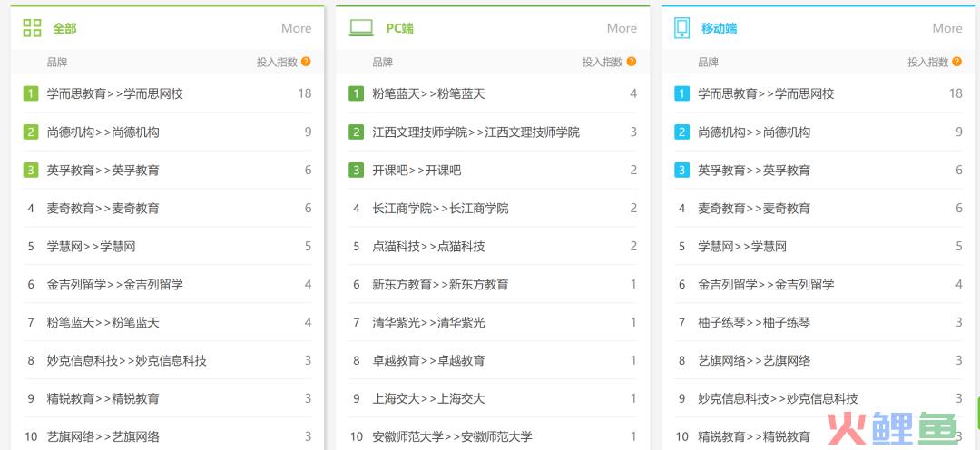Click rank 3 badge in the 移动端 panel
Viewport: 980px width, 450px height.
pos(681,170)
